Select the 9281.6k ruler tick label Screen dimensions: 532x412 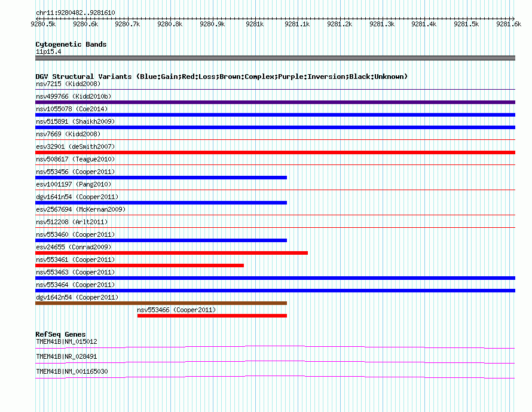509,24
